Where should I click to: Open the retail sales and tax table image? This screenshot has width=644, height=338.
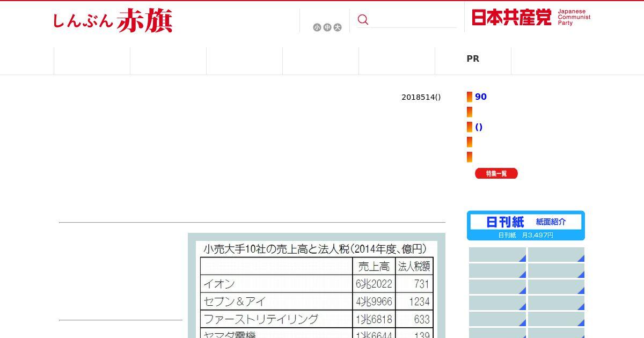click(317, 285)
